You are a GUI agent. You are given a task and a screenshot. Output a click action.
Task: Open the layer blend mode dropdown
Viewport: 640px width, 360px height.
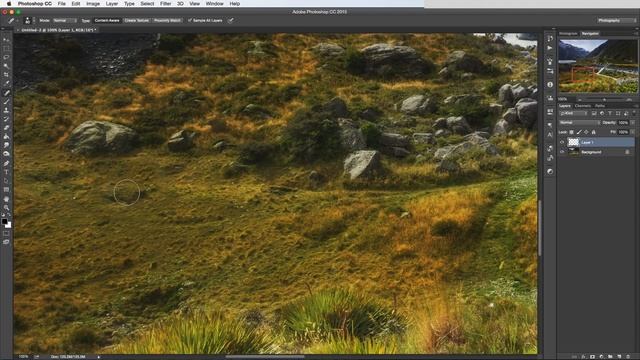[x=579, y=122]
